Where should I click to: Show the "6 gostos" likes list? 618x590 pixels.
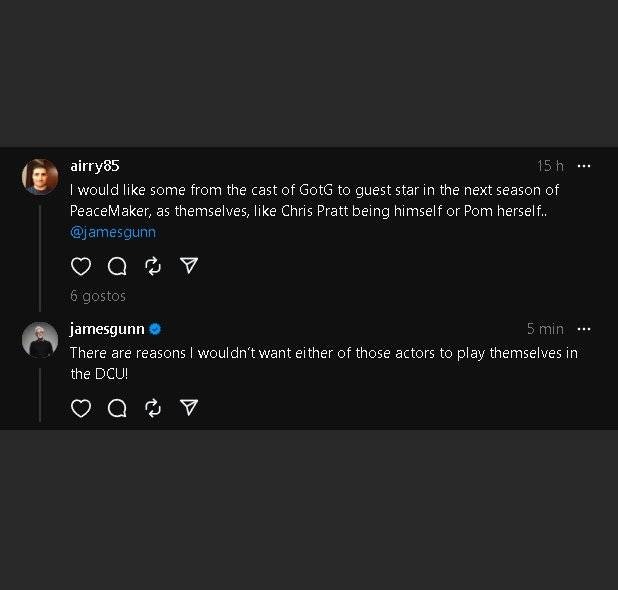(97, 296)
